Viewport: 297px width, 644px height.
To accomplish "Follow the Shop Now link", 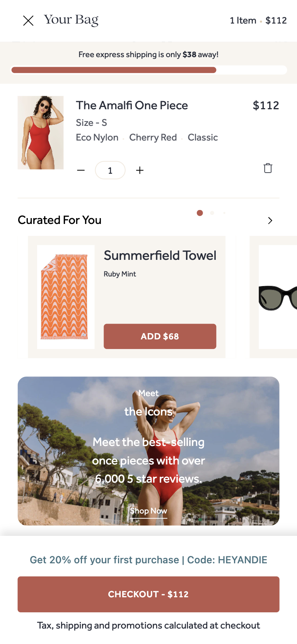I will 148,511.
